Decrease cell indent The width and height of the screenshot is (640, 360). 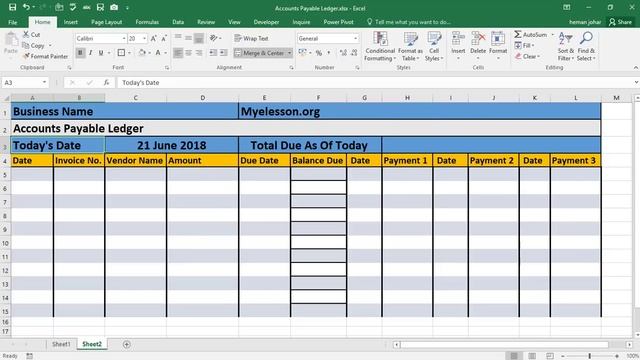[x=213, y=53]
